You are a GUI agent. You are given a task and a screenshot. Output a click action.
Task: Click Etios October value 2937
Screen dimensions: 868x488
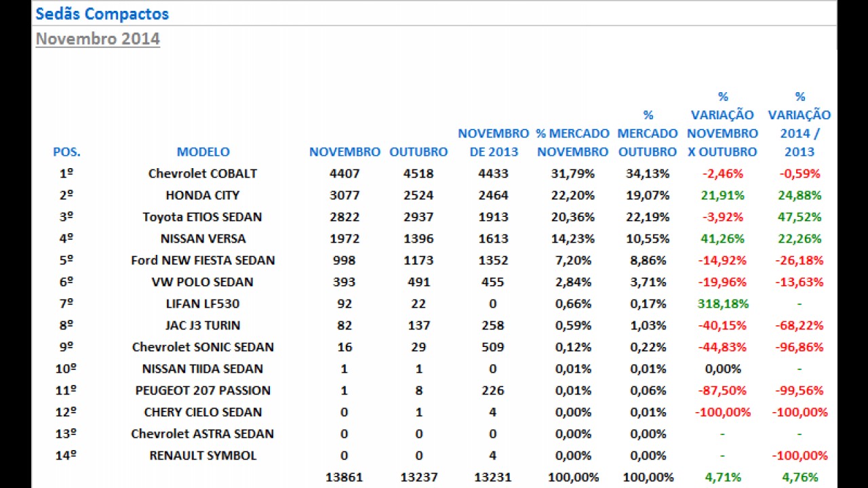point(418,217)
